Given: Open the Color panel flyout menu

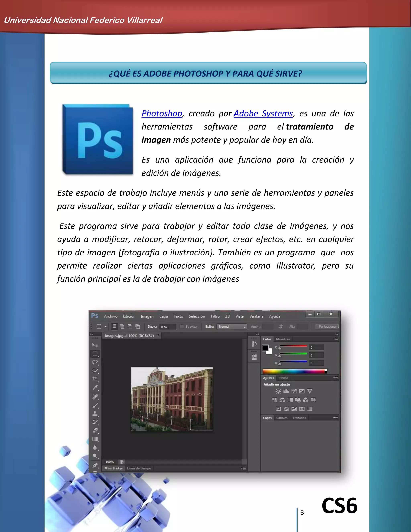Looking at the screenshot, I should point(336,339).
